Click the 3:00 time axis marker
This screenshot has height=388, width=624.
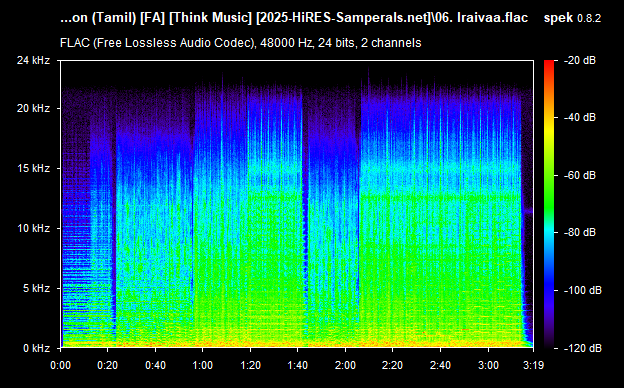[488, 365]
